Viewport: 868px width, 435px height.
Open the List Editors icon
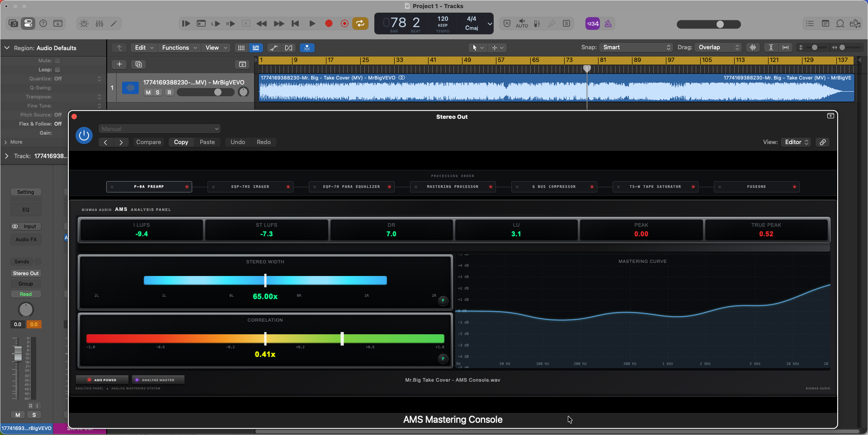(x=810, y=23)
